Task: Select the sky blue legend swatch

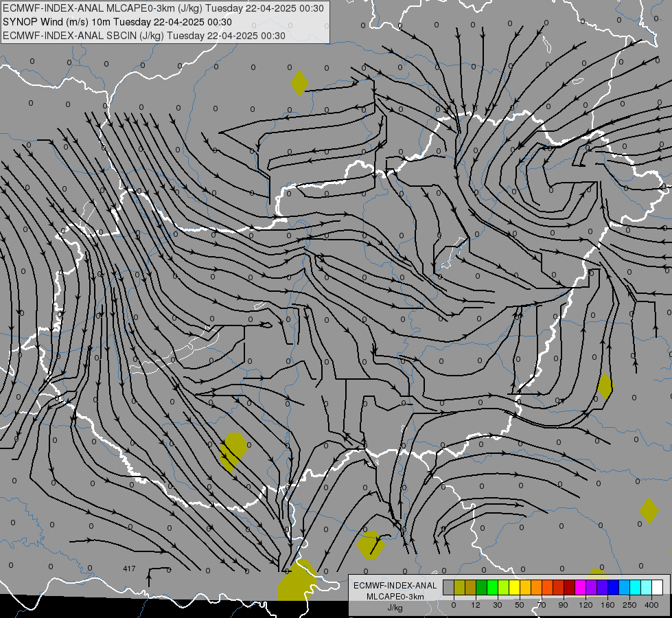Action: pyautogui.click(x=625, y=587)
